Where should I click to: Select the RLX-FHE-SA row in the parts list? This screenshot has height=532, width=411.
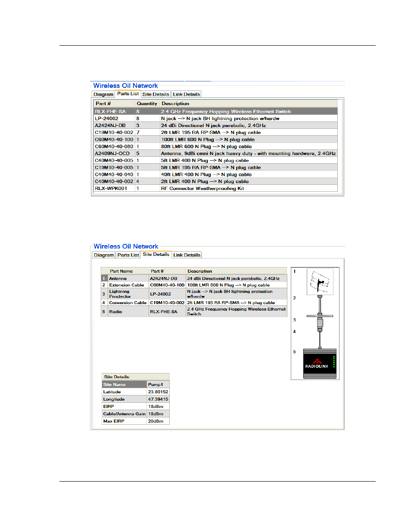coord(215,112)
